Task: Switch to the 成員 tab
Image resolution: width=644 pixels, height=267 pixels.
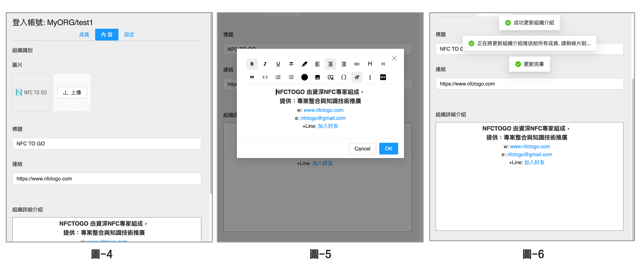Action: [x=84, y=35]
